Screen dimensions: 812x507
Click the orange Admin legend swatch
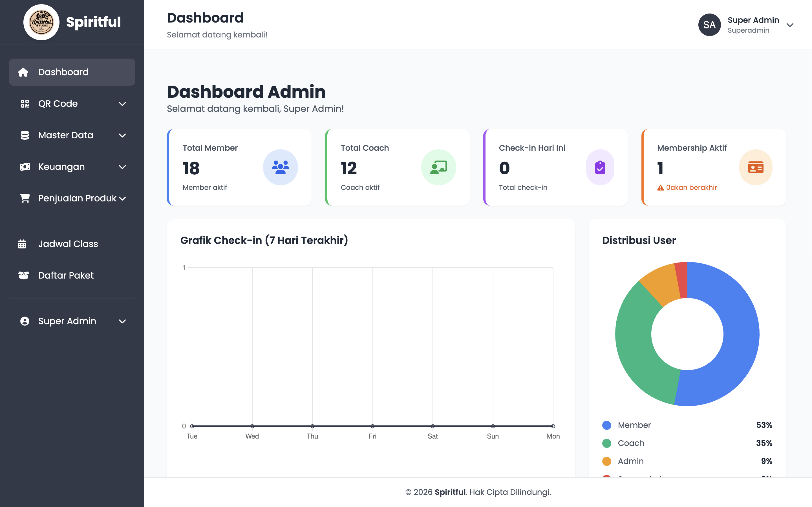(x=607, y=461)
